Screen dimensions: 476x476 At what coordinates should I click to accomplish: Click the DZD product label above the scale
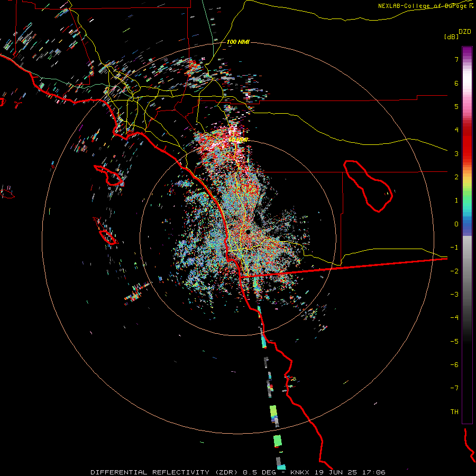coord(464,32)
